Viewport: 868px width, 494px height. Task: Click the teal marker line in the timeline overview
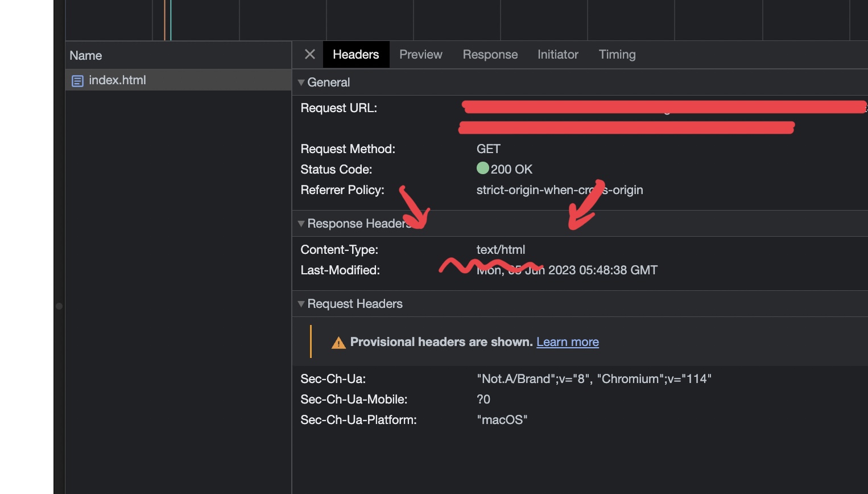pyautogui.click(x=171, y=20)
